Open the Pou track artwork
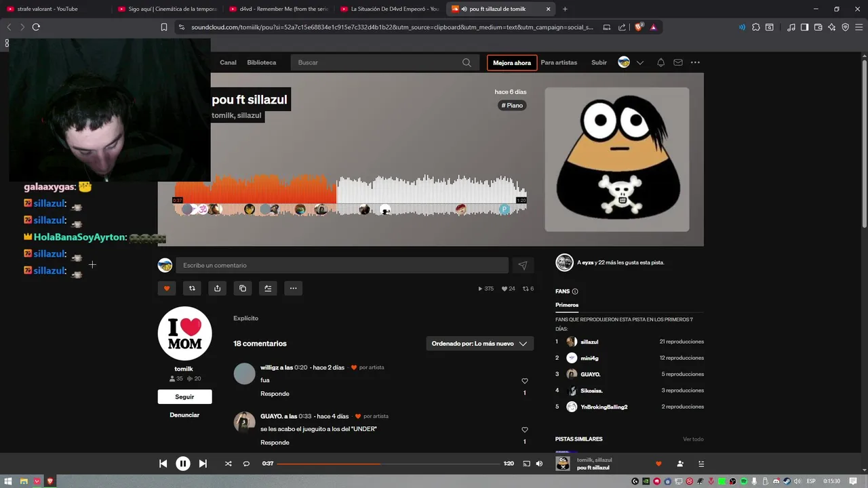Viewport: 868px width, 488px height. tap(617, 159)
